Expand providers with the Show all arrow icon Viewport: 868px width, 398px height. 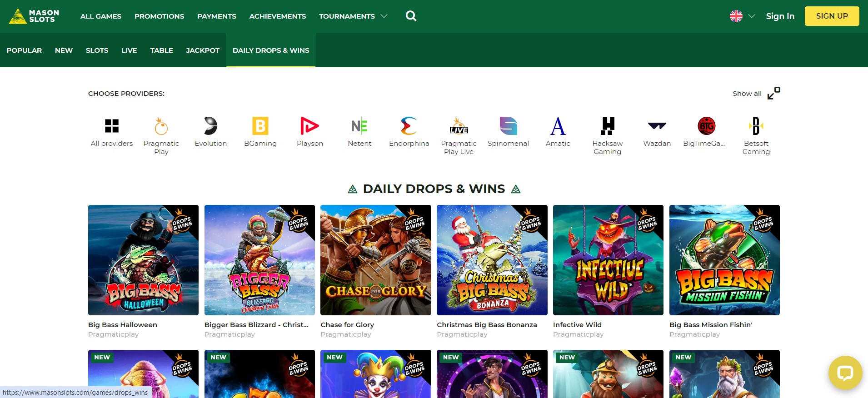[773, 93]
